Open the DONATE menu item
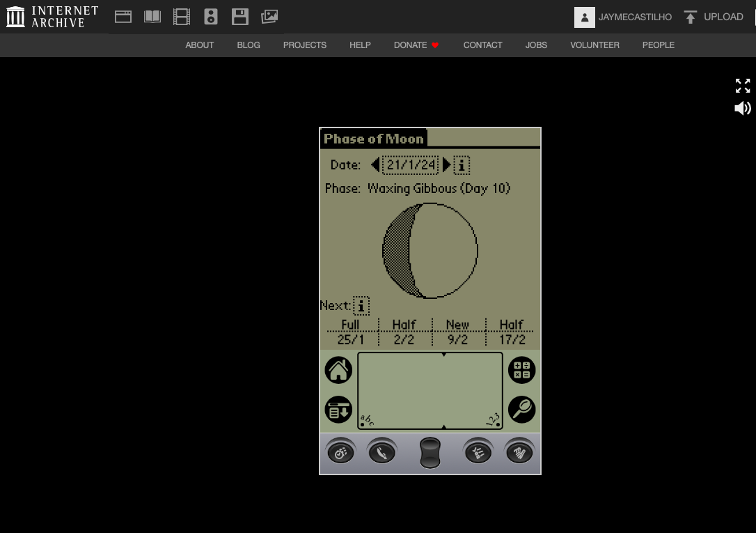Screen dimensions: 756x533 pyautogui.click(x=416, y=45)
